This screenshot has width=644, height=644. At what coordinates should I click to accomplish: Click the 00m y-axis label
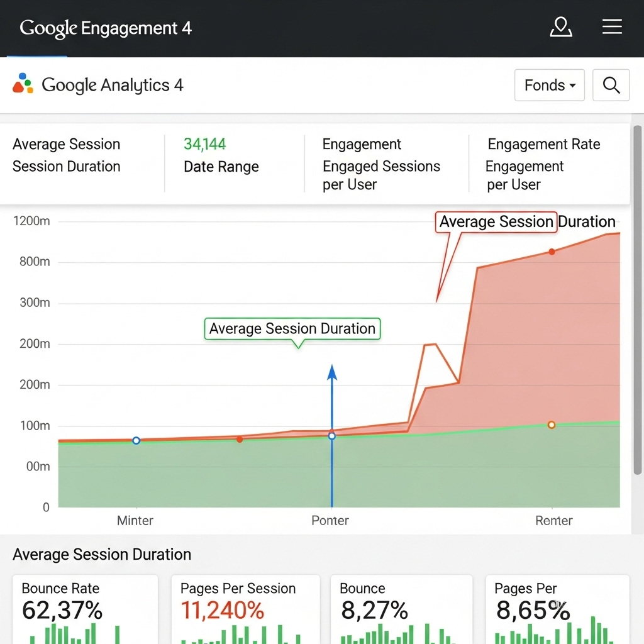point(38,467)
